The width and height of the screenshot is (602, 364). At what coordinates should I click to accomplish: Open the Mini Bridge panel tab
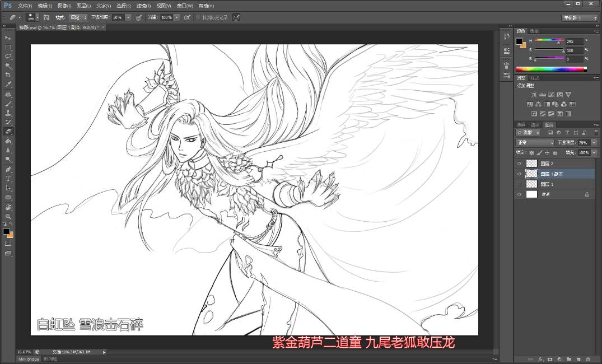point(29,359)
